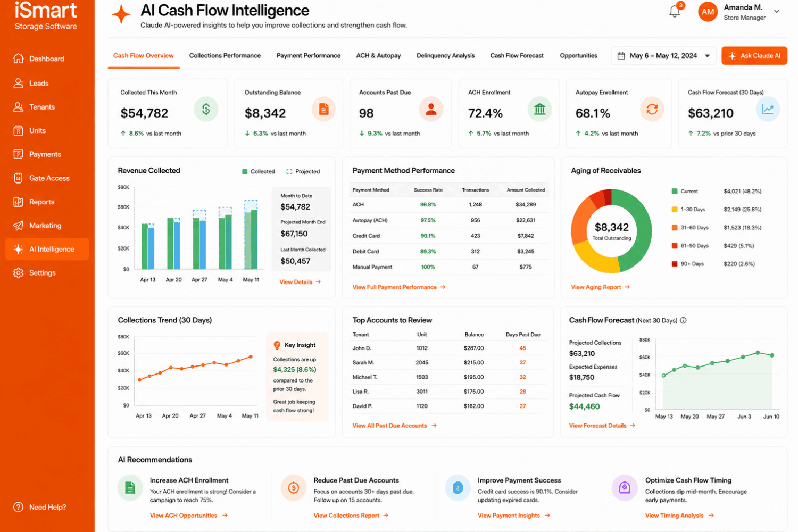Open the View Details link in Revenue Collected
The height and width of the screenshot is (532, 798).
point(300,282)
